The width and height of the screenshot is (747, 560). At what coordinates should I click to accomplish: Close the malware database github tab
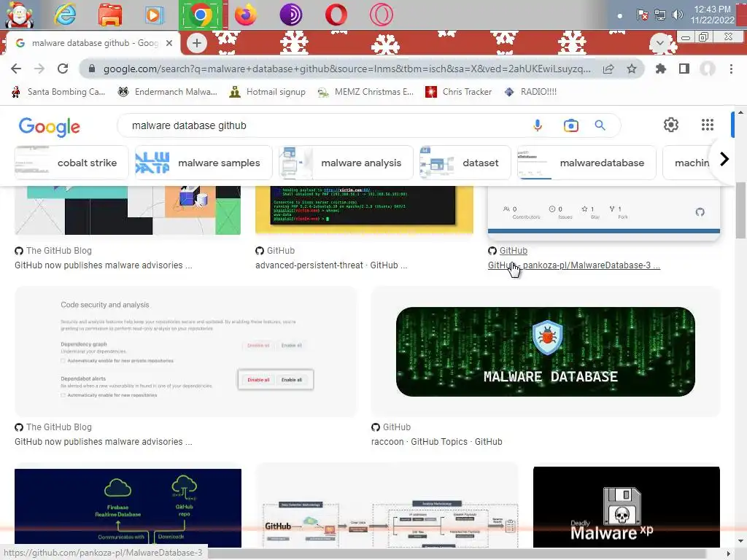pyautogui.click(x=169, y=43)
